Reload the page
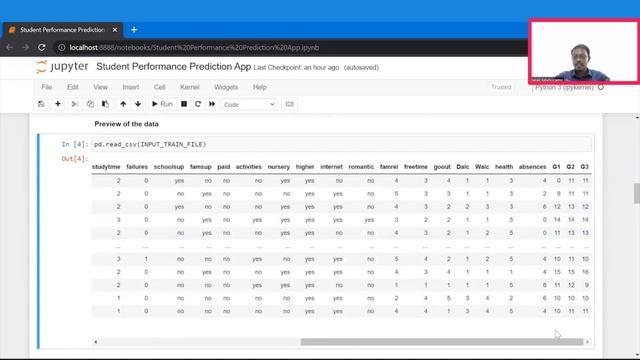 42,47
